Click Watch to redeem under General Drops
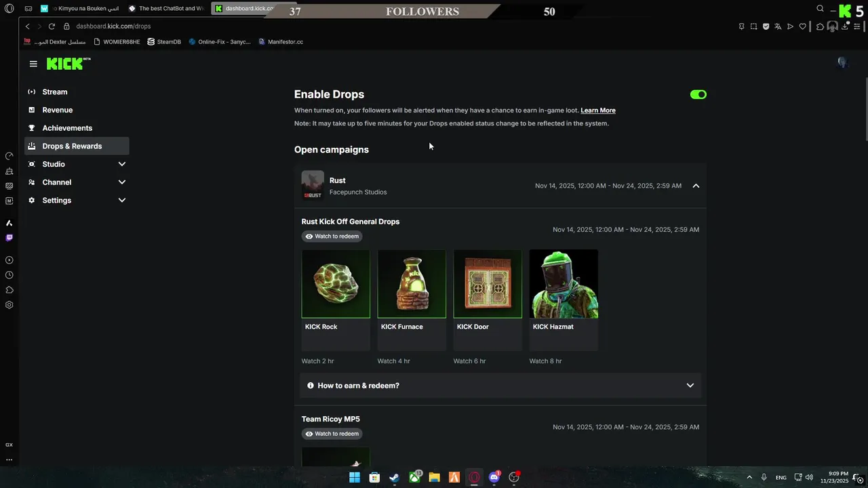 click(x=332, y=237)
